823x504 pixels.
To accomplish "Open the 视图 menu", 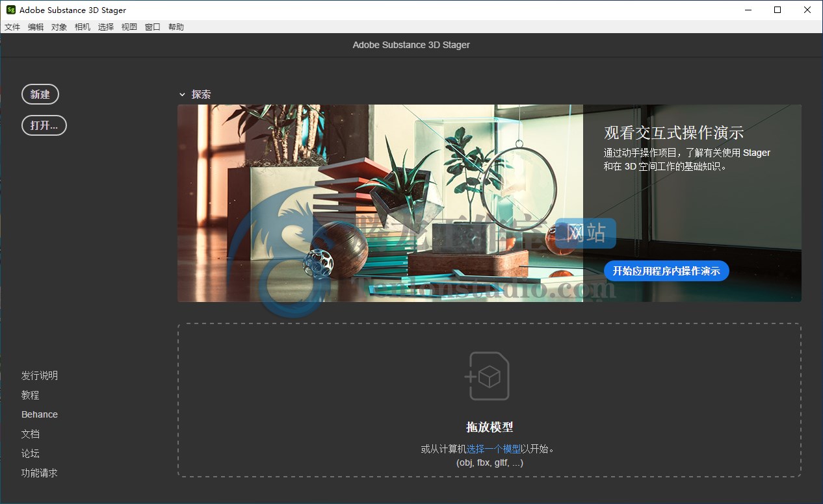I will [x=129, y=27].
